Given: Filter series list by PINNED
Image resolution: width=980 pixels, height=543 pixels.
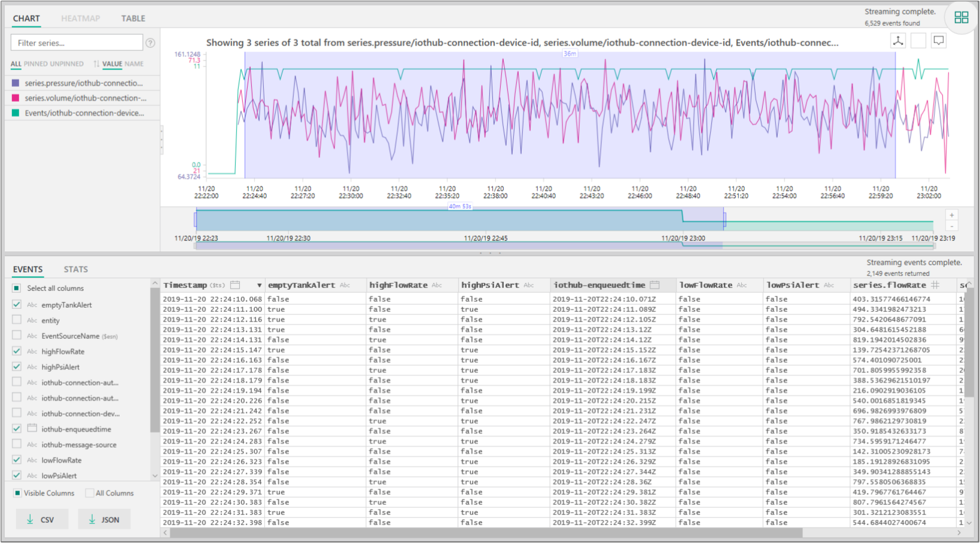Looking at the screenshot, I should (x=35, y=64).
